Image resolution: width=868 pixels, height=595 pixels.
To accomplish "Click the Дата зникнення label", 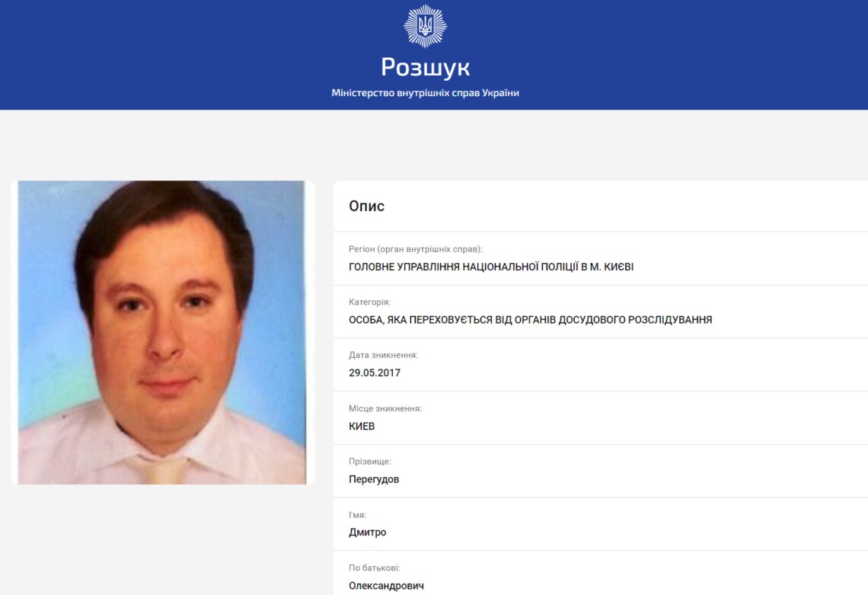I will pyautogui.click(x=383, y=355).
